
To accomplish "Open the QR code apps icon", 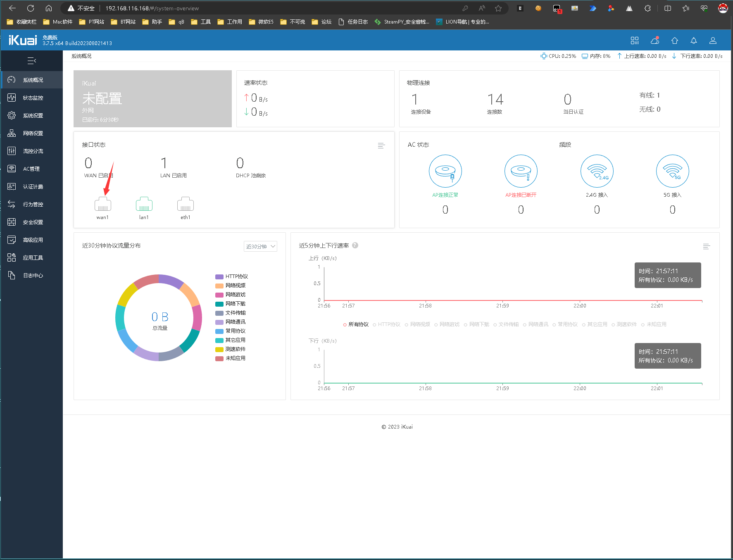I will click(635, 41).
